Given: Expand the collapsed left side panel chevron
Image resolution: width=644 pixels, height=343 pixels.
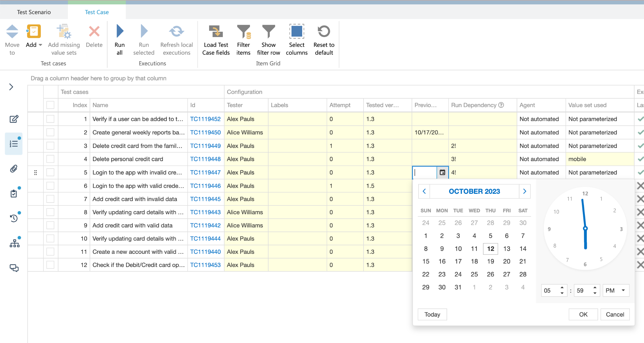Looking at the screenshot, I should pyautogui.click(x=11, y=87).
